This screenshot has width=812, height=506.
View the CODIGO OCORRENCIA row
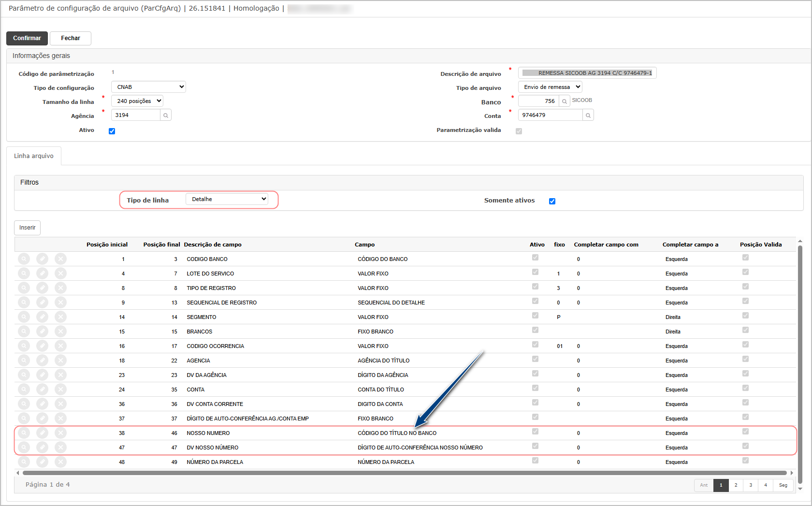pos(24,346)
